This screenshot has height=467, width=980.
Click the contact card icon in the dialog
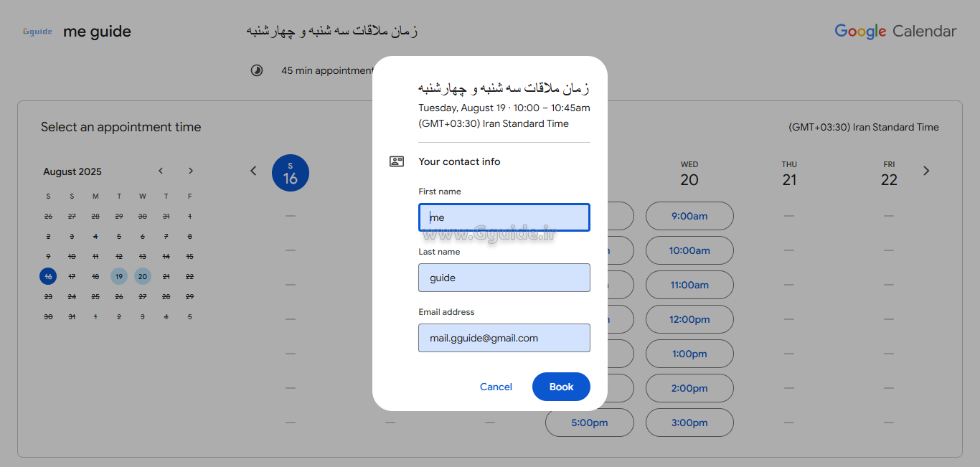pyautogui.click(x=397, y=161)
